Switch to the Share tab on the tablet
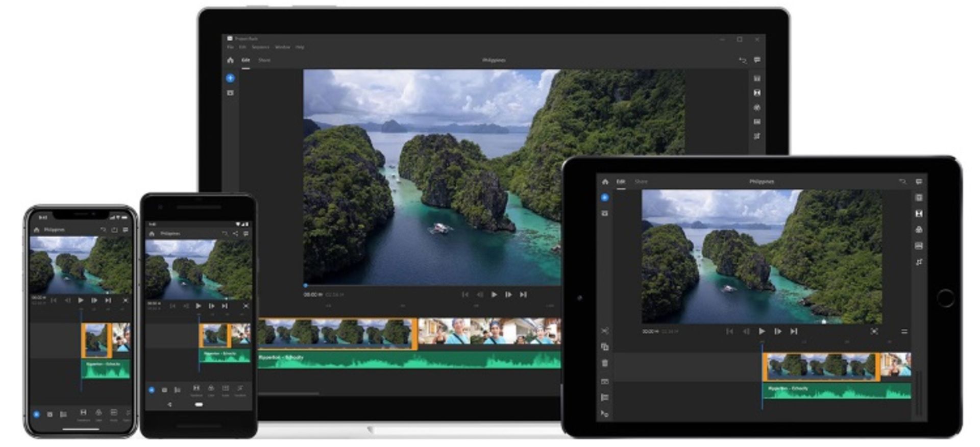 pyautogui.click(x=641, y=182)
